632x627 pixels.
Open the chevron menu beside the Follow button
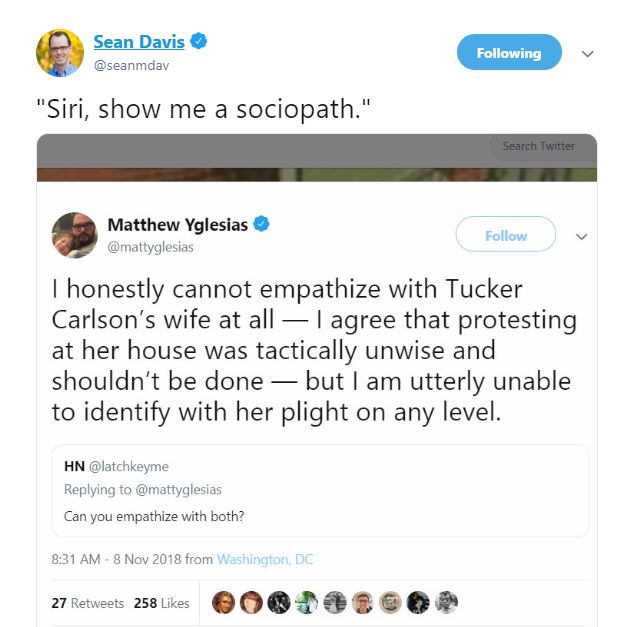(582, 237)
